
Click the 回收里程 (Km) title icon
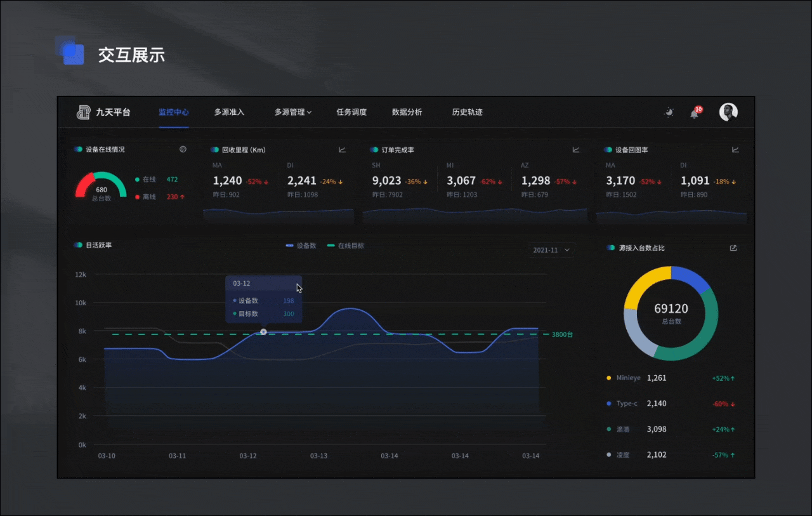pyautogui.click(x=215, y=150)
